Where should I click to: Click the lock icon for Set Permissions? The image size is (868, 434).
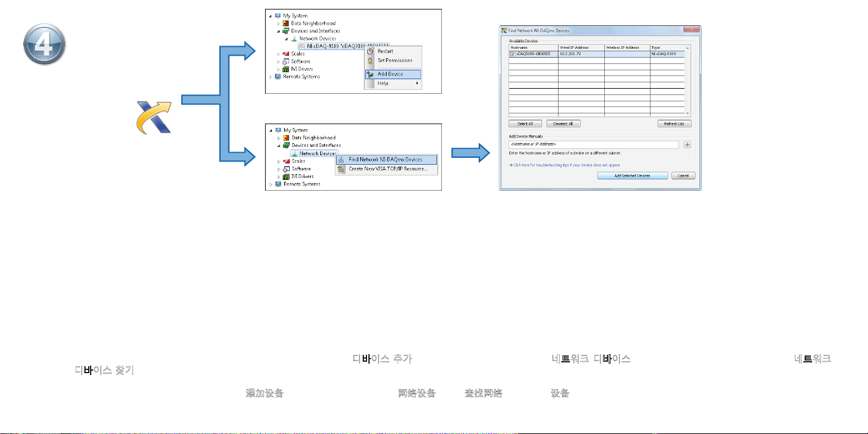tap(370, 61)
